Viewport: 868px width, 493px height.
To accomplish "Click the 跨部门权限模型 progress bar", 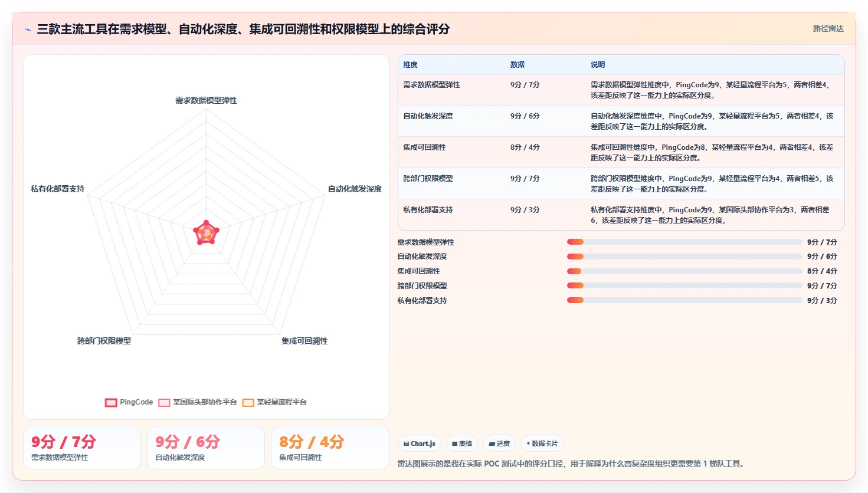I will point(684,285).
